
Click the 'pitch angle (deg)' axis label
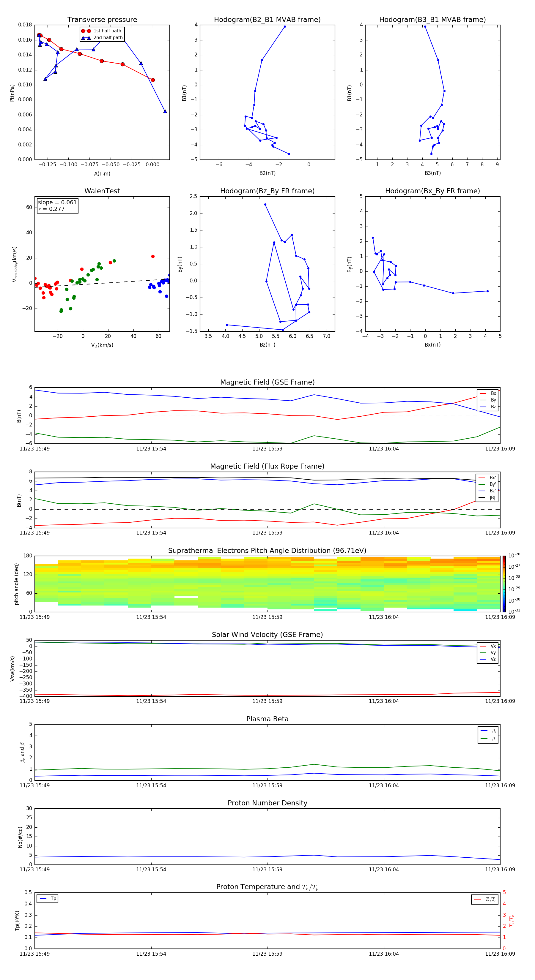point(16,584)
